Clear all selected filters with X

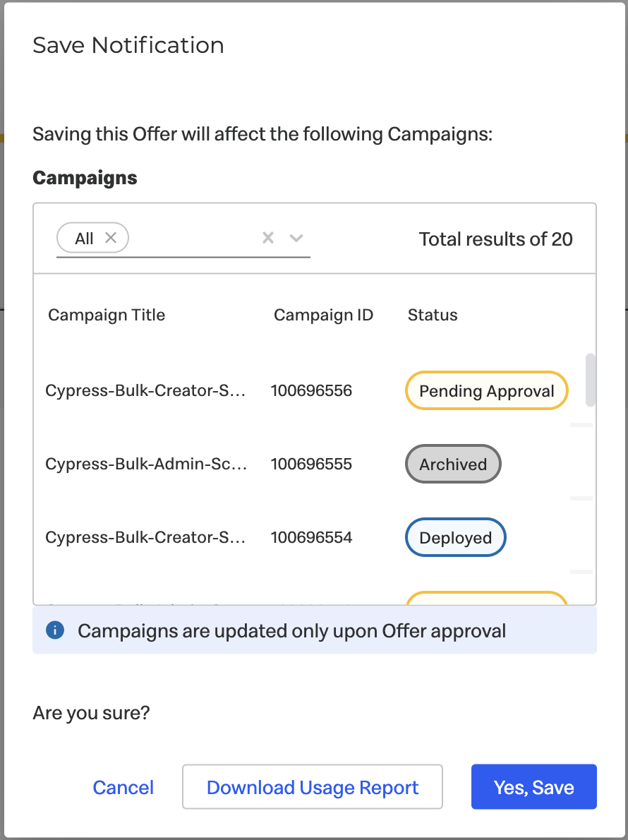(268, 237)
